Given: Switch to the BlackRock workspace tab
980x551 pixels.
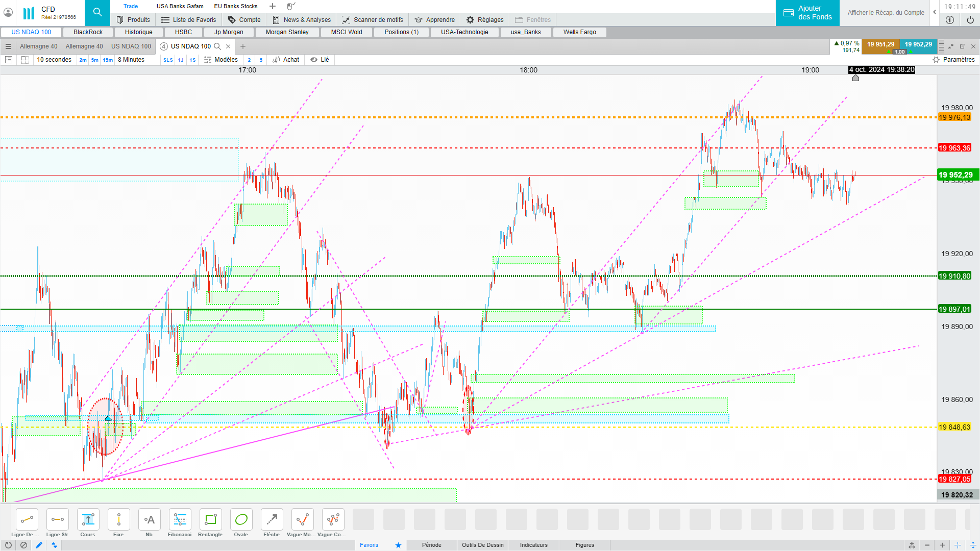Looking at the screenshot, I should tap(88, 32).
